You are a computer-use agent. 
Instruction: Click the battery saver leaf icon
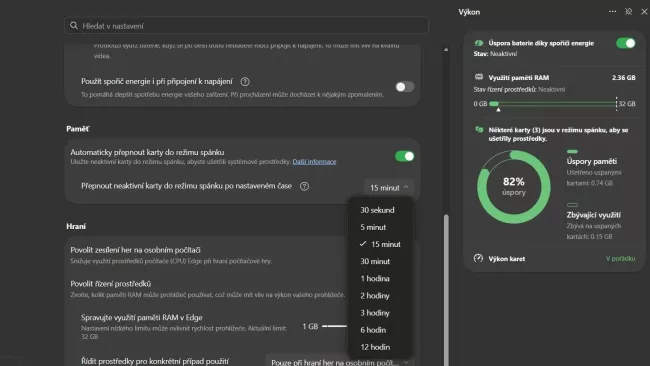(x=479, y=43)
